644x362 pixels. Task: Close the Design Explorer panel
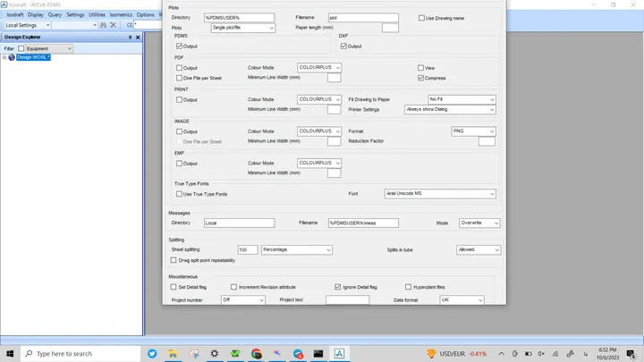point(138,37)
